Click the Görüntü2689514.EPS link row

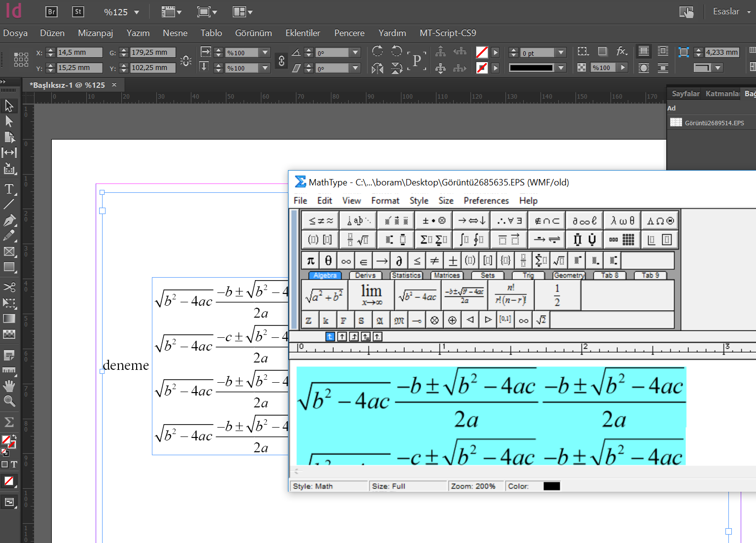tap(711, 123)
